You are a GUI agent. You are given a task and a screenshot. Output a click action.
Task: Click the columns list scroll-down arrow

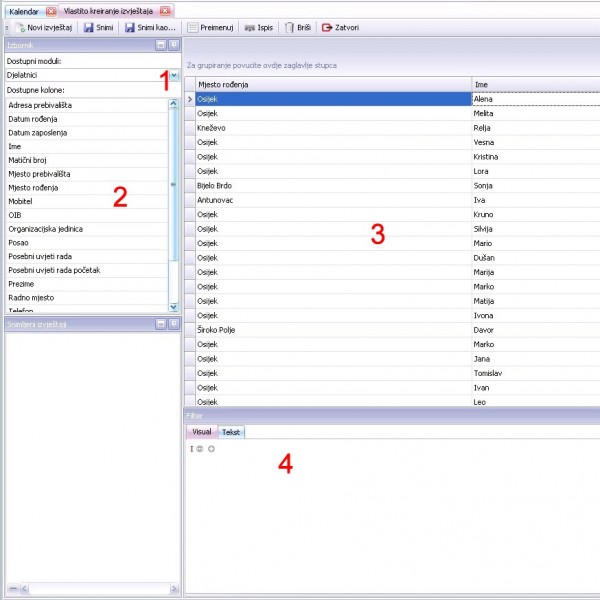pyautogui.click(x=173, y=307)
